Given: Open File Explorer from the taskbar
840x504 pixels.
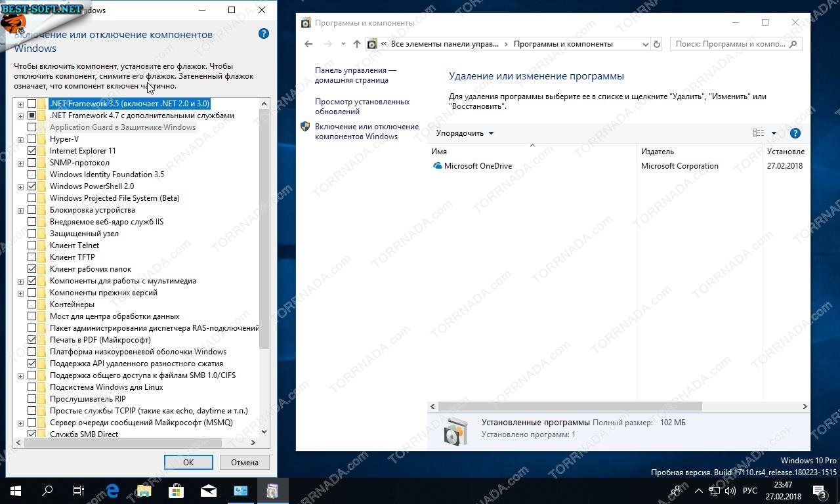Looking at the screenshot, I should pos(144,491).
